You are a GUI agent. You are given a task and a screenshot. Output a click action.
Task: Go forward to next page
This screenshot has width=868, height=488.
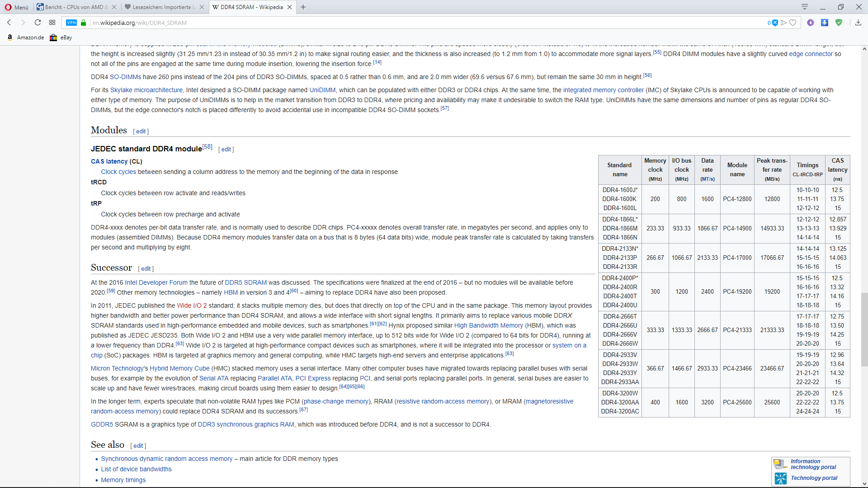23,23
